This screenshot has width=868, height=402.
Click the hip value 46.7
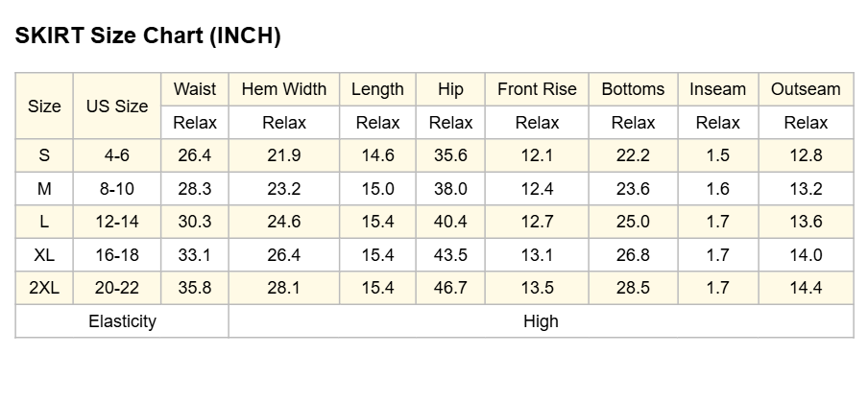tap(450, 288)
